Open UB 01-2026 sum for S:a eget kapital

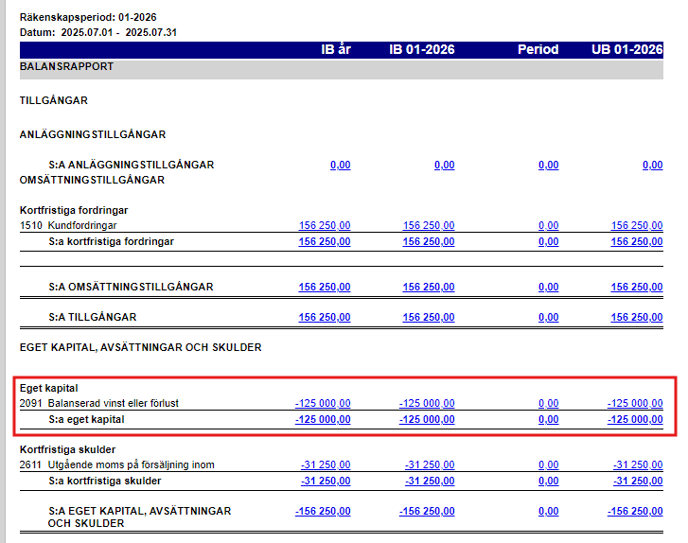[x=635, y=419]
